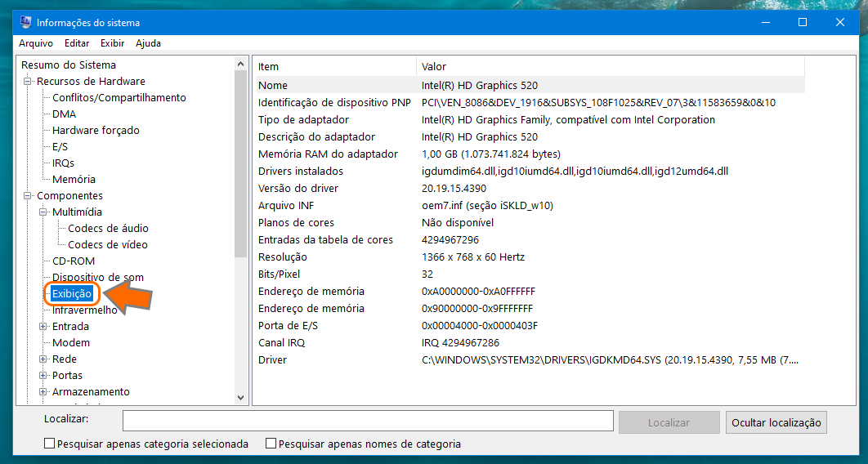Select Resumo do Sistema tree root
Screen dimensions: 868x464
(69, 65)
